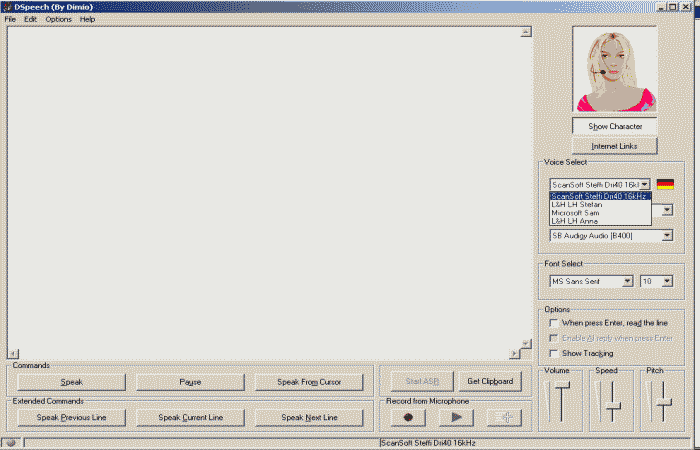The height and width of the screenshot is (450, 700).
Task: Click the horizontal scroll left arrow
Action: (13, 354)
